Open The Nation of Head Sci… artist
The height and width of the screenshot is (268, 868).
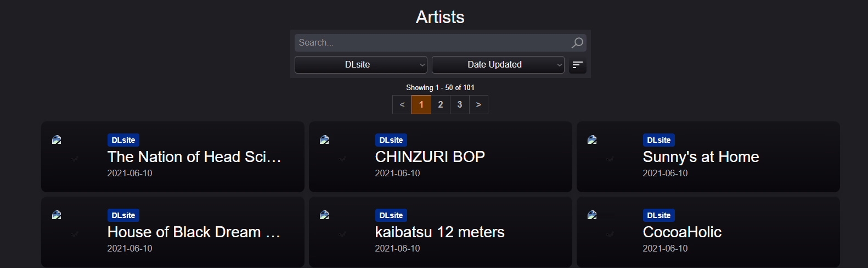click(194, 157)
